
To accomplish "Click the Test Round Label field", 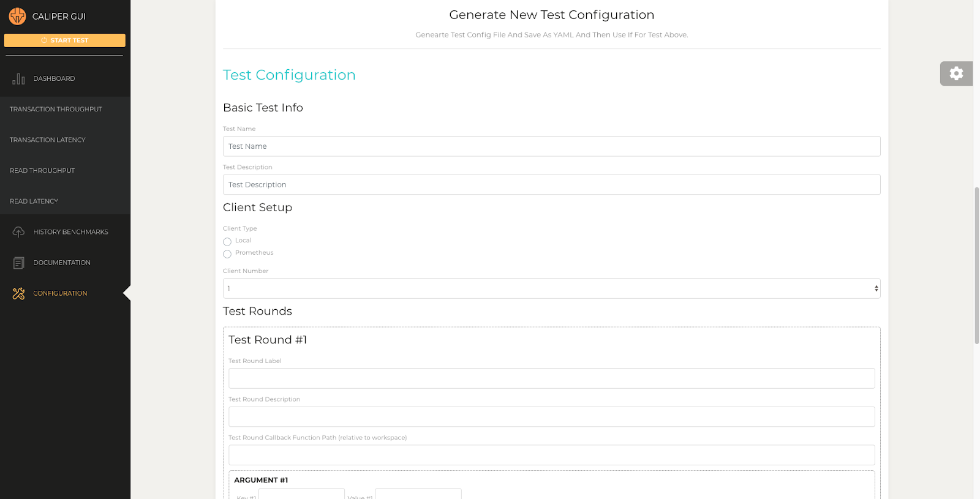I will click(x=551, y=378).
